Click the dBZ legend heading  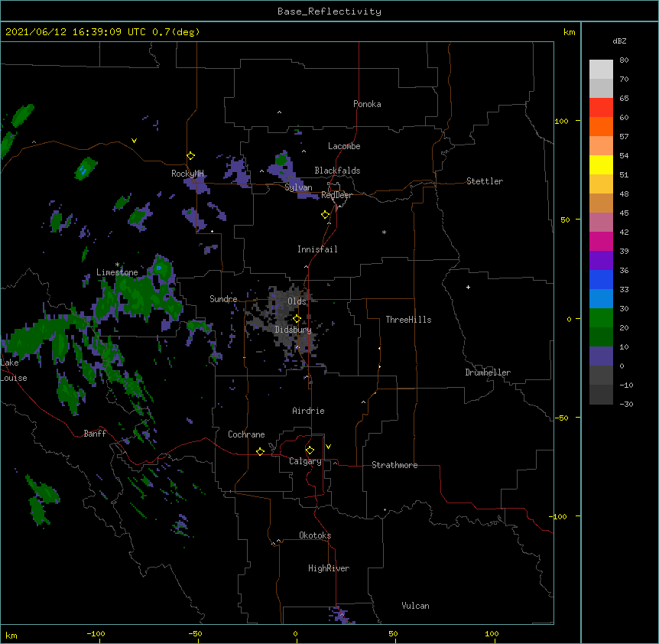pyautogui.click(x=619, y=41)
